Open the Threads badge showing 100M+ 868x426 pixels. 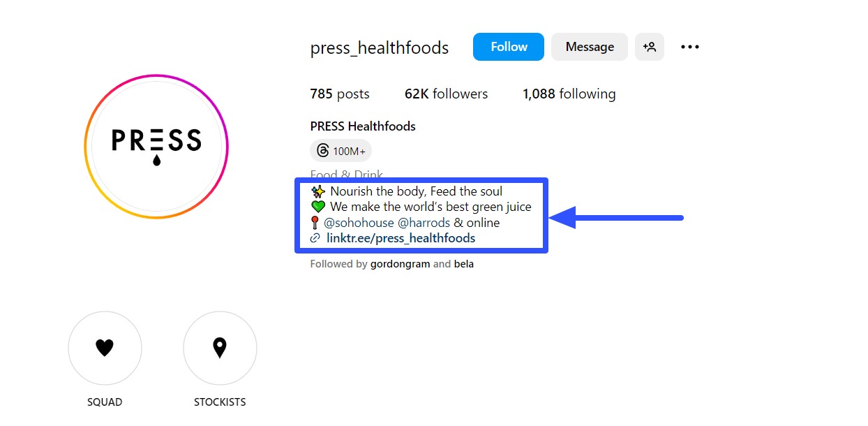click(x=340, y=150)
